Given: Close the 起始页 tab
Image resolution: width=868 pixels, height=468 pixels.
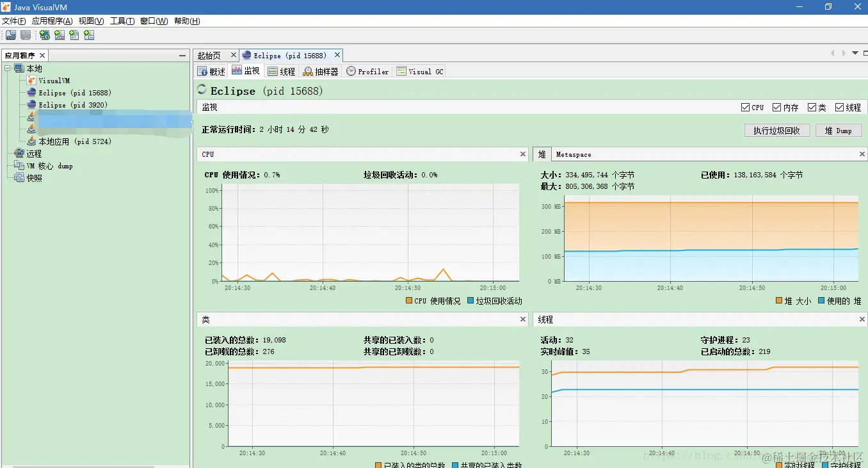Looking at the screenshot, I should tap(233, 56).
